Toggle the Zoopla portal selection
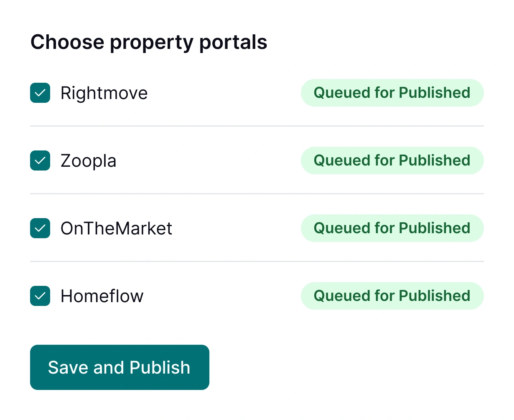This screenshot has width=514, height=420. coord(40,160)
